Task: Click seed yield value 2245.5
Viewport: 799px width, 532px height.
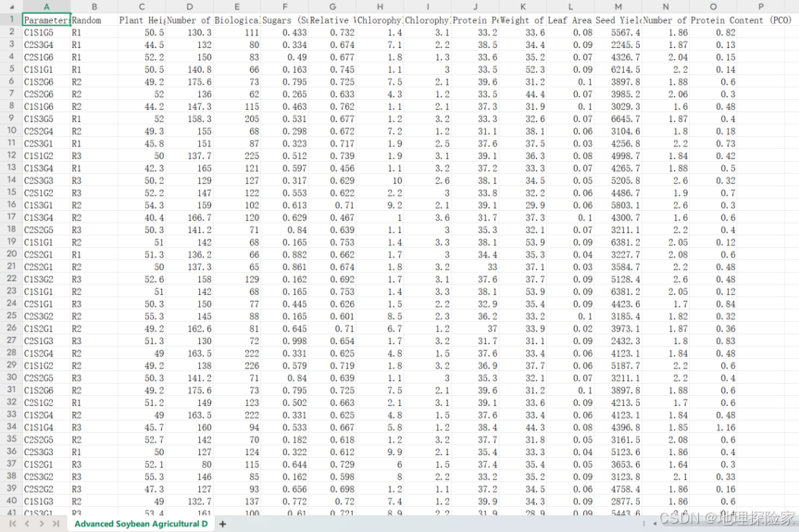Action: (618, 44)
